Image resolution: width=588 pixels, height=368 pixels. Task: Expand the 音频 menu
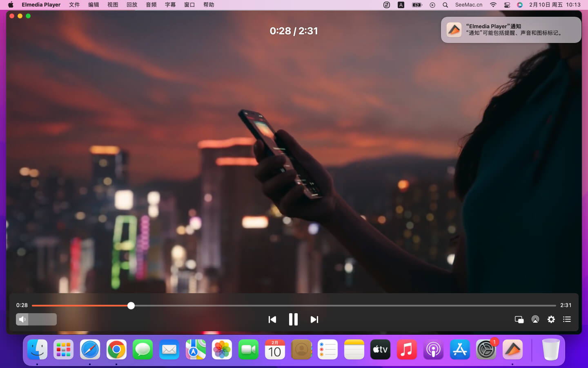point(151,5)
